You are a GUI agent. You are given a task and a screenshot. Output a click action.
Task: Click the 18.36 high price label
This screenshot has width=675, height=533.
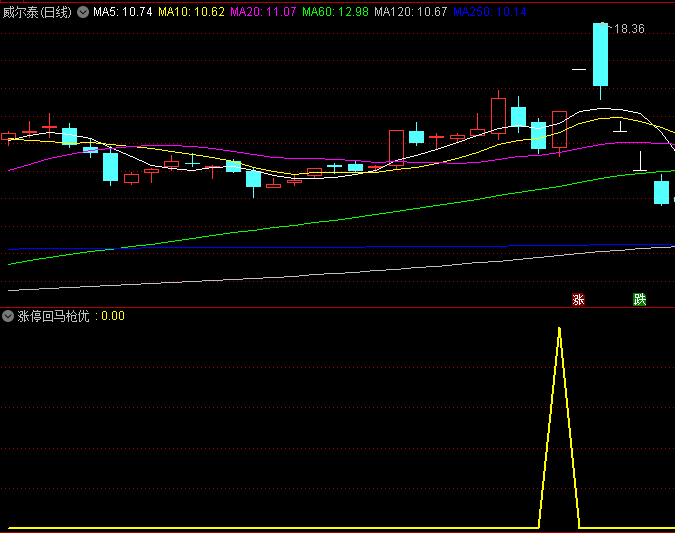[x=629, y=29]
